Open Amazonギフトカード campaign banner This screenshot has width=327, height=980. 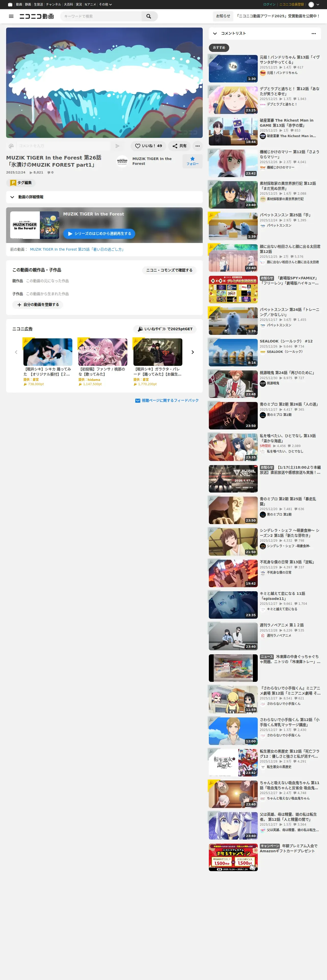(233, 857)
